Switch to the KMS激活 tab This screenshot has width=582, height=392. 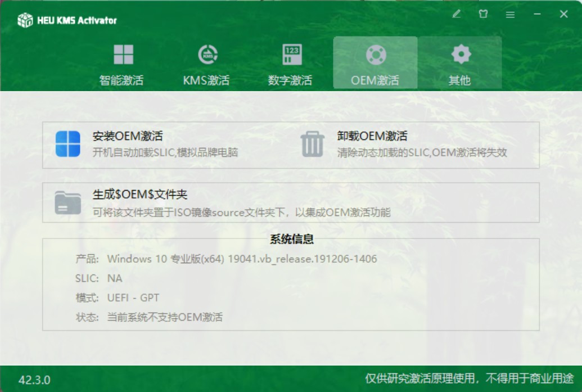coord(206,64)
